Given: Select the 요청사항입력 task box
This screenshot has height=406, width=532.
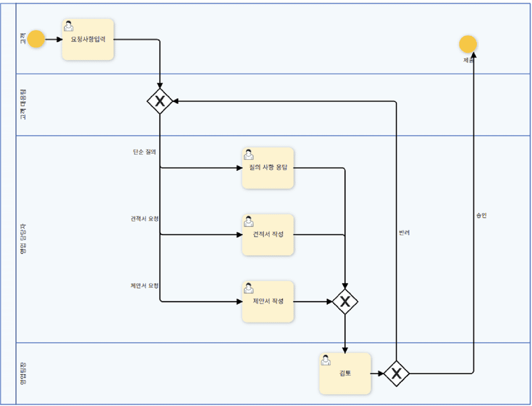Looking at the screenshot, I should click(x=88, y=40).
